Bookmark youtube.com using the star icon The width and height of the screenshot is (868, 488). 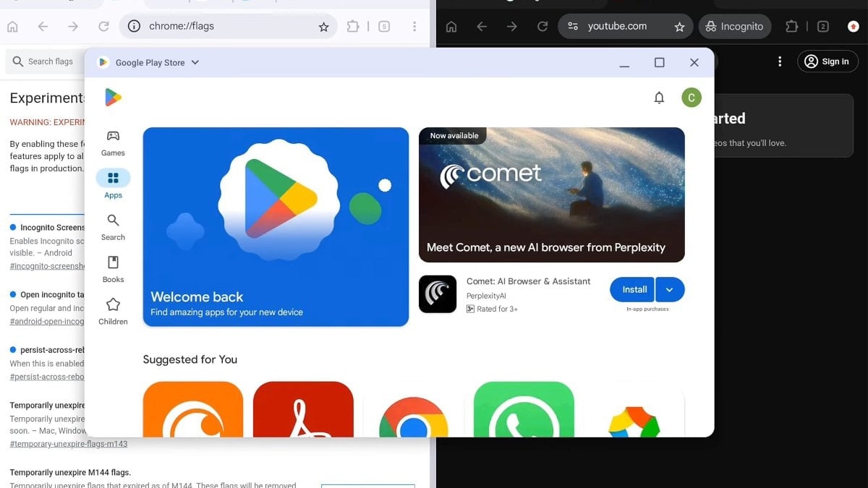679,26
